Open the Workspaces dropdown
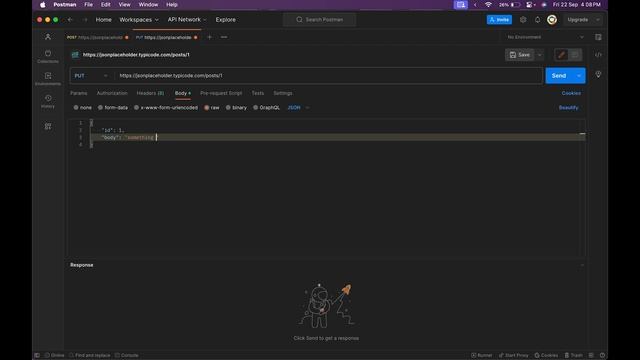 point(139,20)
